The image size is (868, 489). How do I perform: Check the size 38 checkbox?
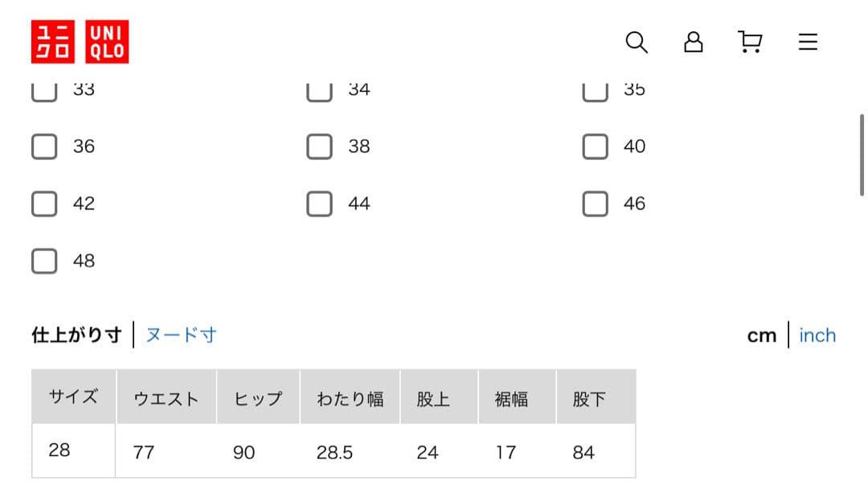click(319, 146)
